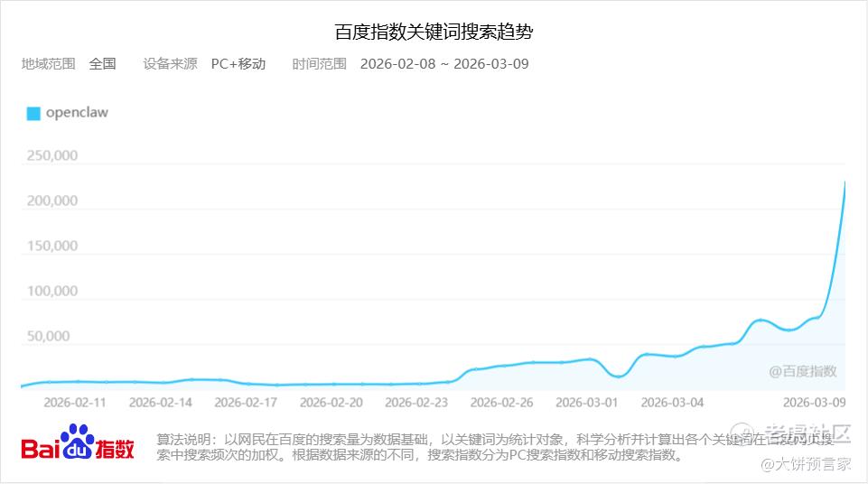Click the date range 2026-02-08 ~ 2026-03-09

click(444, 63)
